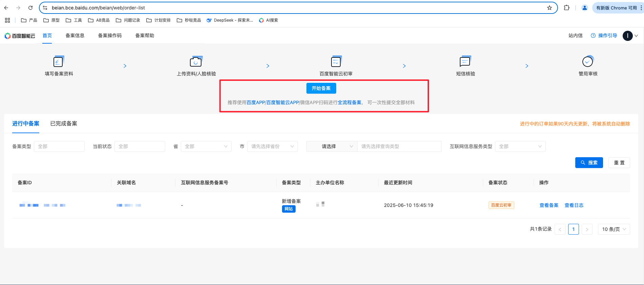
Task: Click the browser address bar URL
Action: 98,8
